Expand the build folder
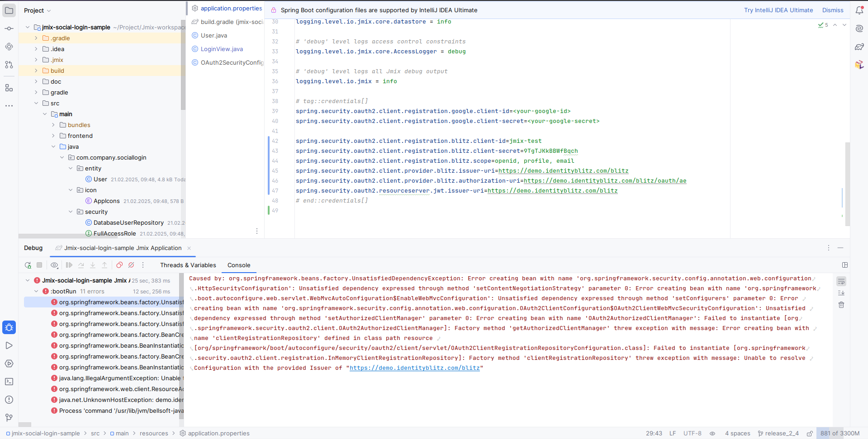 [x=36, y=71]
